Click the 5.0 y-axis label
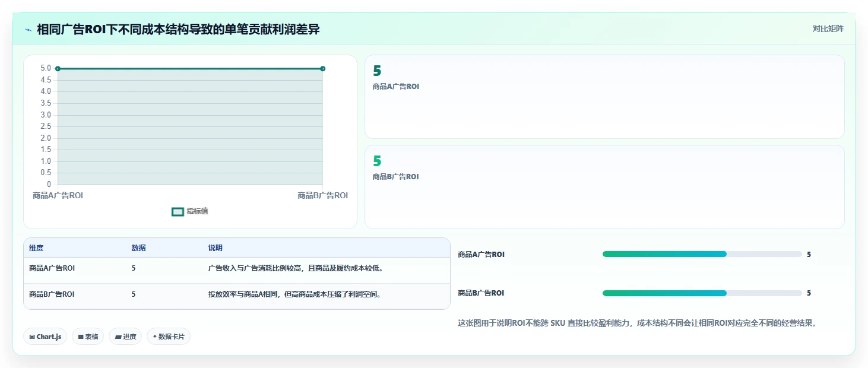The width and height of the screenshot is (868, 368). (x=46, y=68)
